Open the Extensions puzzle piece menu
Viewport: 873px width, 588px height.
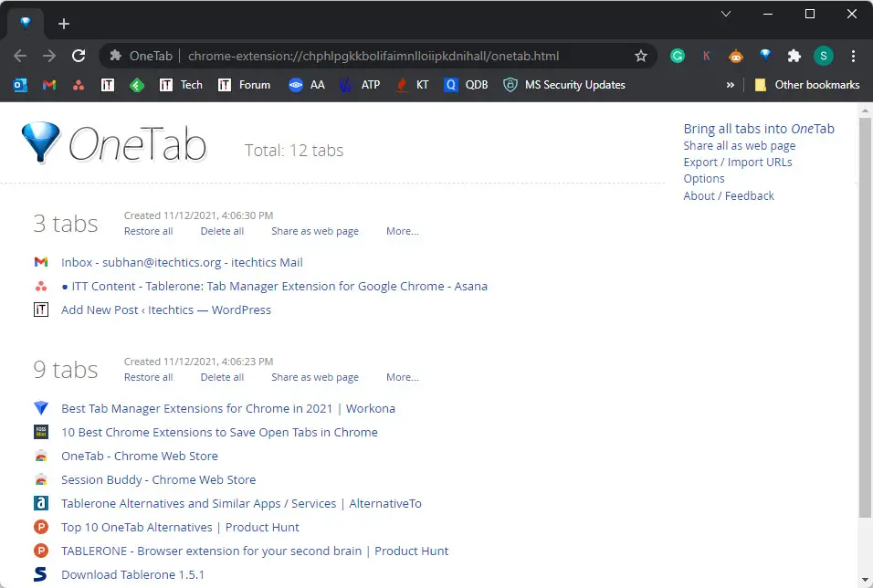pos(794,56)
